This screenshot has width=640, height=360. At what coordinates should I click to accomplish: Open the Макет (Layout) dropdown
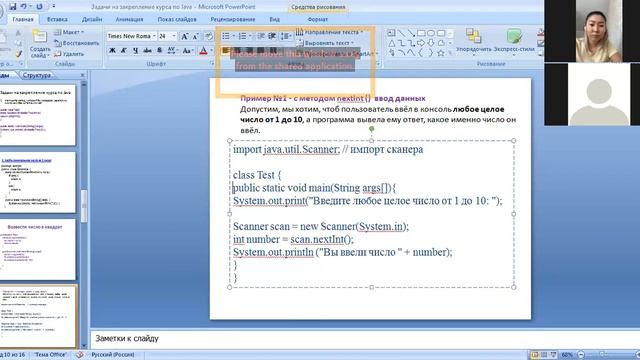coord(69,32)
